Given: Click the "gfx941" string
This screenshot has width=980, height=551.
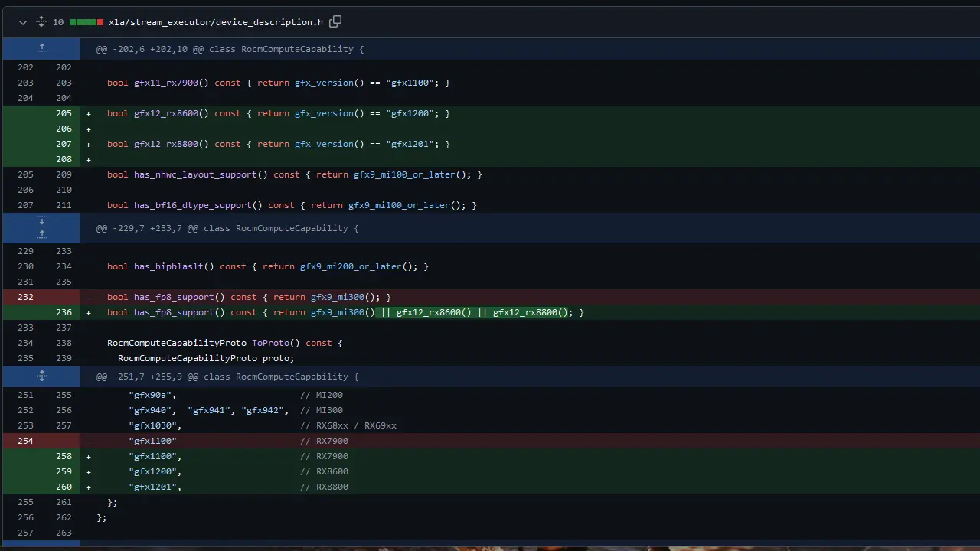Looking at the screenshot, I should point(209,410).
